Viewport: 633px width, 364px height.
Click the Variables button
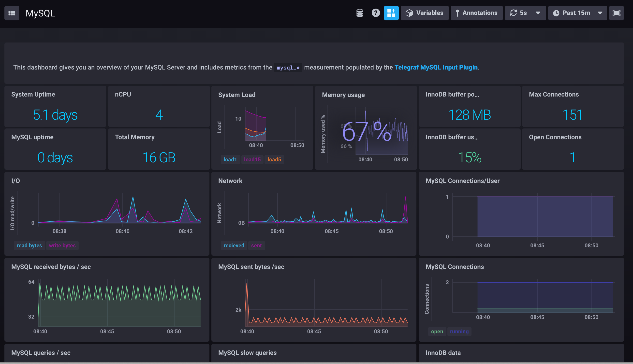click(425, 13)
